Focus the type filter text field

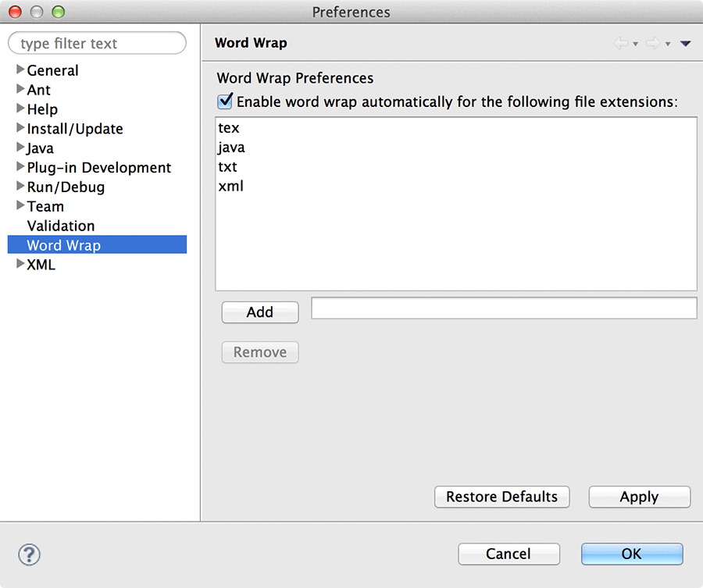tap(97, 43)
